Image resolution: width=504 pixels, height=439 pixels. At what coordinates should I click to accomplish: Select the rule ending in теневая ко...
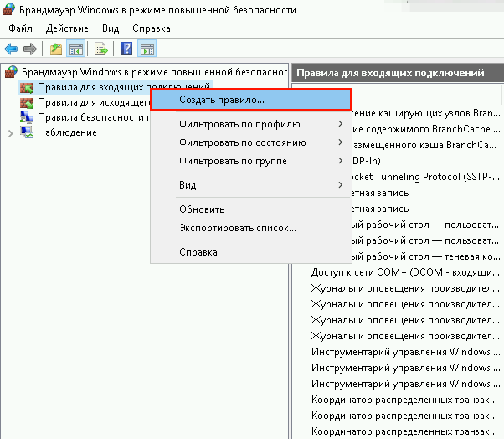(x=425, y=256)
